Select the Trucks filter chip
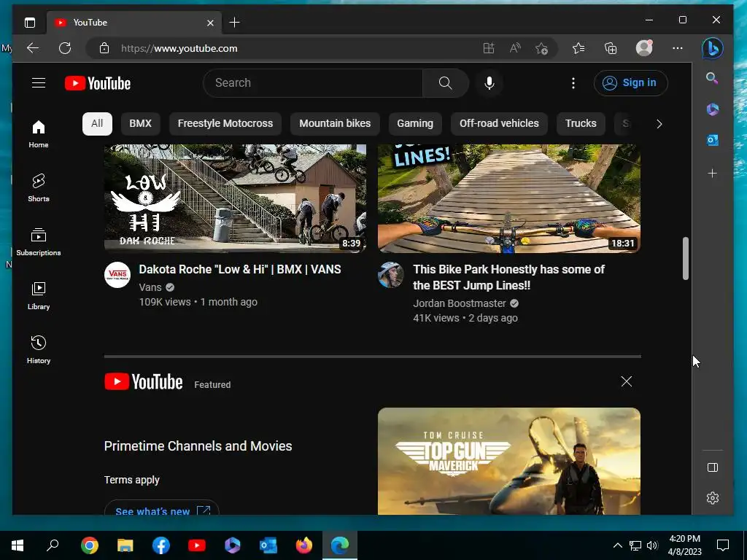Image resolution: width=747 pixels, height=560 pixels. click(581, 124)
